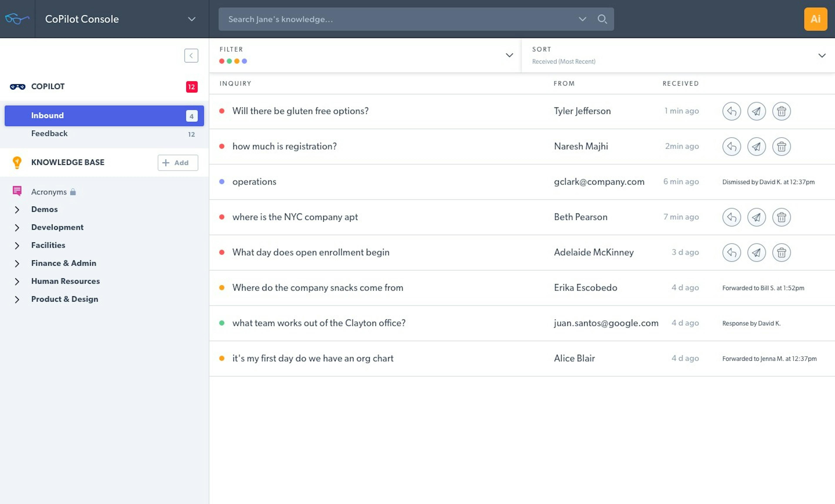Open 'What day does open enrollment begin' inquiry
Viewport: 835px width, 504px height.
point(311,252)
